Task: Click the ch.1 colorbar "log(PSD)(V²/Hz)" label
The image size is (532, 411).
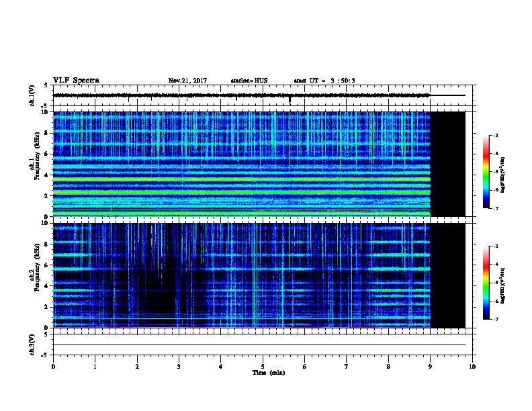Action: [502, 175]
